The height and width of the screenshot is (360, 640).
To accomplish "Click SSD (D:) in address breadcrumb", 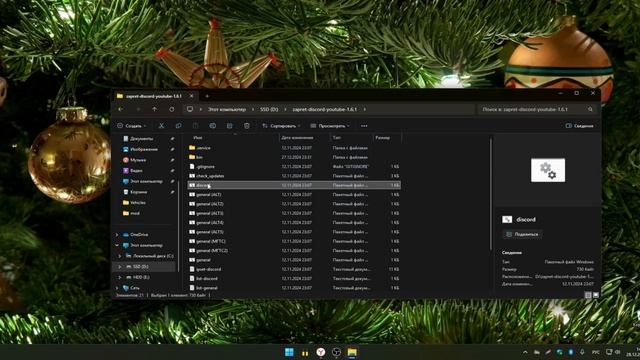I will (x=269, y=109).
